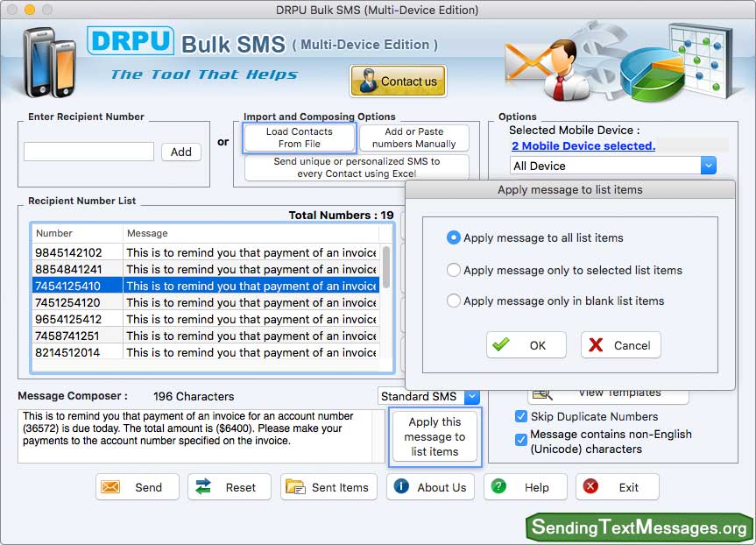Click the folder icon on Sent Items
This screenshot has height=545, width=756.
295,486
